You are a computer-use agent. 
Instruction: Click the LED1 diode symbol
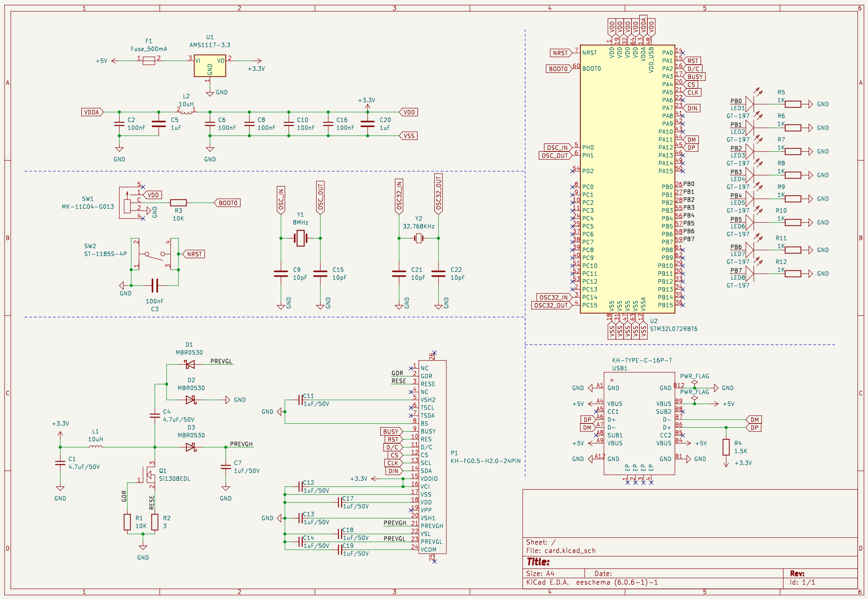(x=750, y=104)
